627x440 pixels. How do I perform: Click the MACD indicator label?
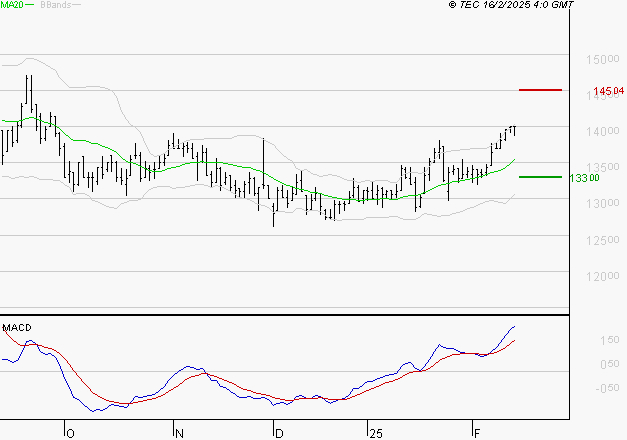point(17,328)
